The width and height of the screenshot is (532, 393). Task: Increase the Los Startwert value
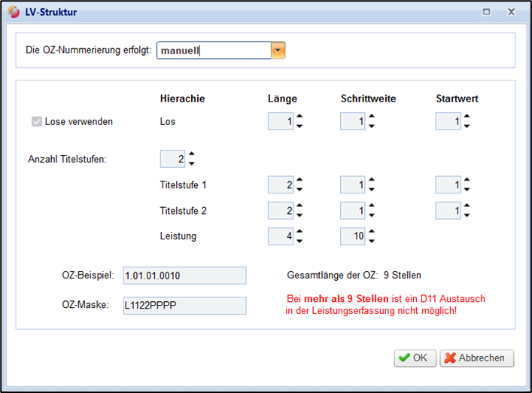[x=467, y=117]
